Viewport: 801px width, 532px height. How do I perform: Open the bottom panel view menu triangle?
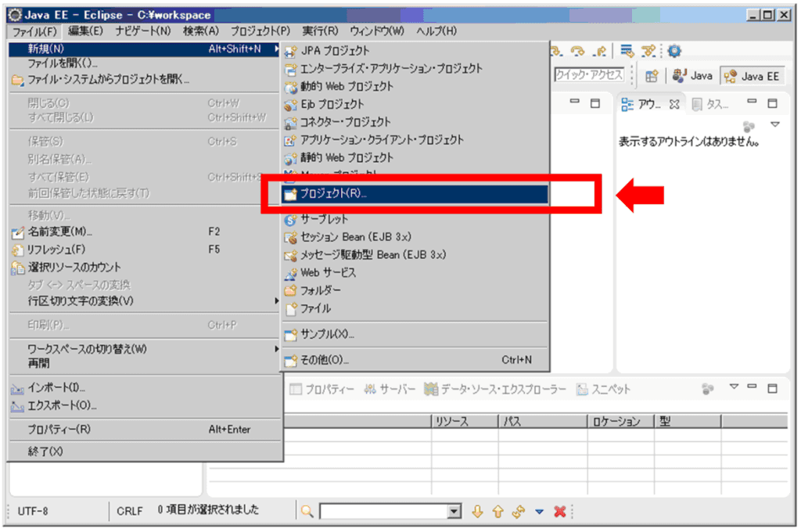click(734, 386)
